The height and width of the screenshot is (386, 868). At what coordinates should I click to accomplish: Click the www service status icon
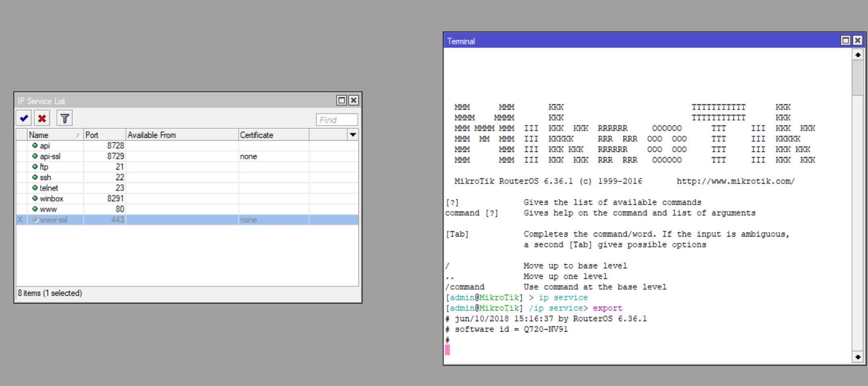pyautogui.click(x=35, y=209)
